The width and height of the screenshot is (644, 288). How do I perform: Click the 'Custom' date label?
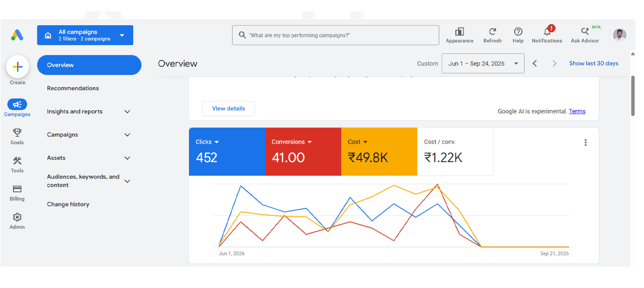428,63
